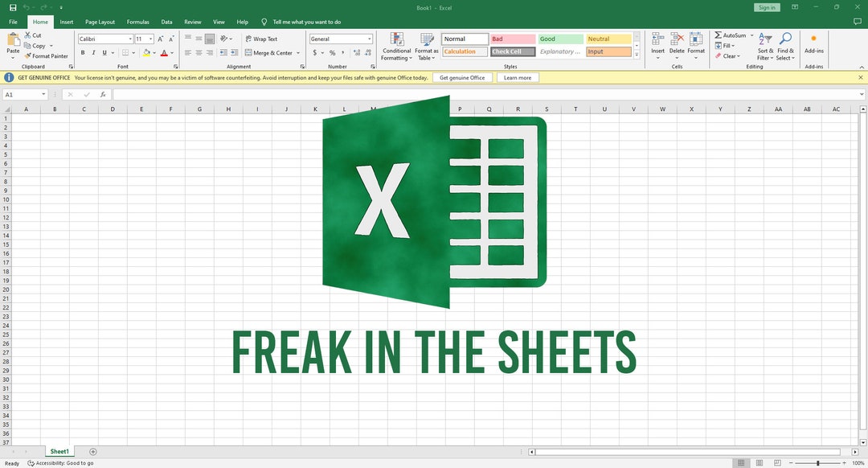Increase decimal places

click(357, 52)
